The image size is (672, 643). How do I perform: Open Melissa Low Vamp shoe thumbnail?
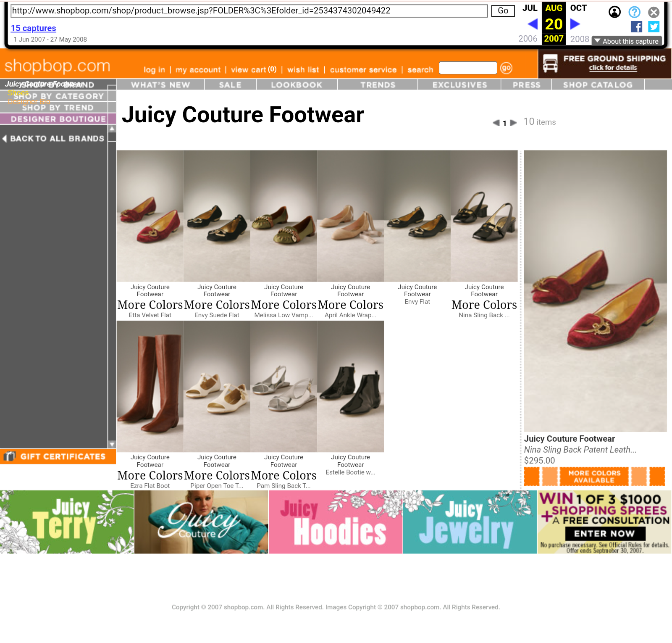(x=283, y=216)
